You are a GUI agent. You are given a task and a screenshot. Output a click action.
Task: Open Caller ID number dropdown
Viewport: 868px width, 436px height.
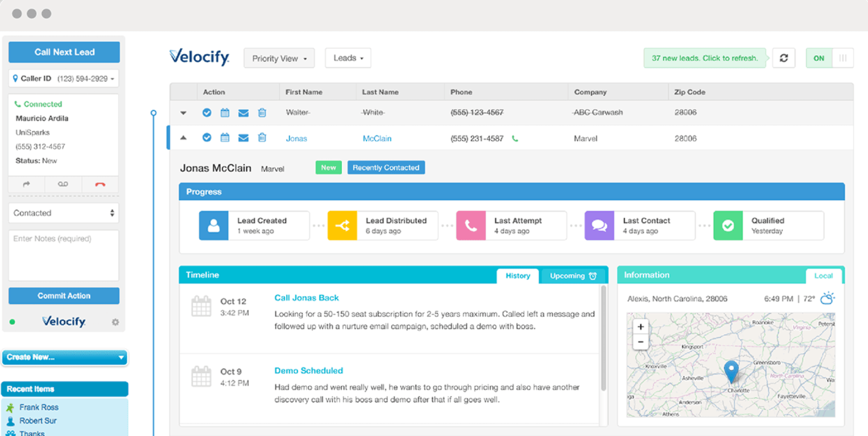tap(64, 78)
